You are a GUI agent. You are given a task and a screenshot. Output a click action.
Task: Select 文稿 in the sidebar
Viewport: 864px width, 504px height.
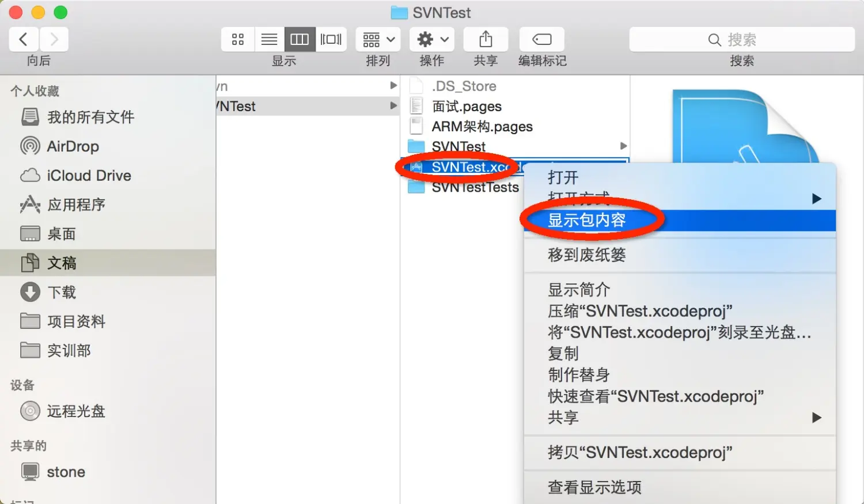tap(108, 263)
